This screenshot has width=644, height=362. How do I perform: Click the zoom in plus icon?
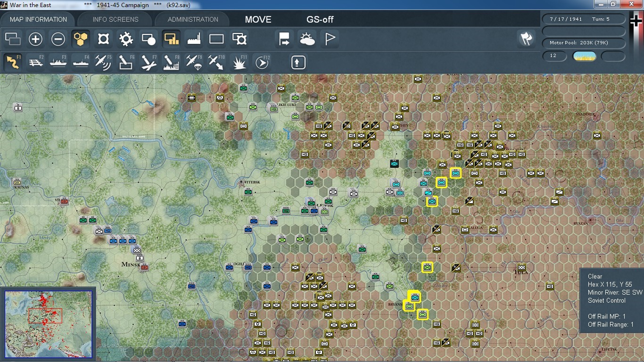(35, 39)
